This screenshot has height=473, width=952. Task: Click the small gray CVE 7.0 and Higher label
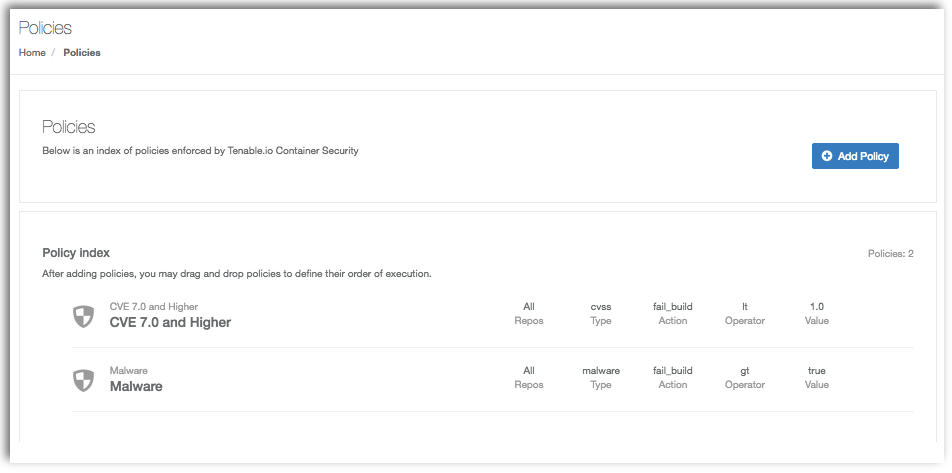pyautogui.click(x=154, y=307)
